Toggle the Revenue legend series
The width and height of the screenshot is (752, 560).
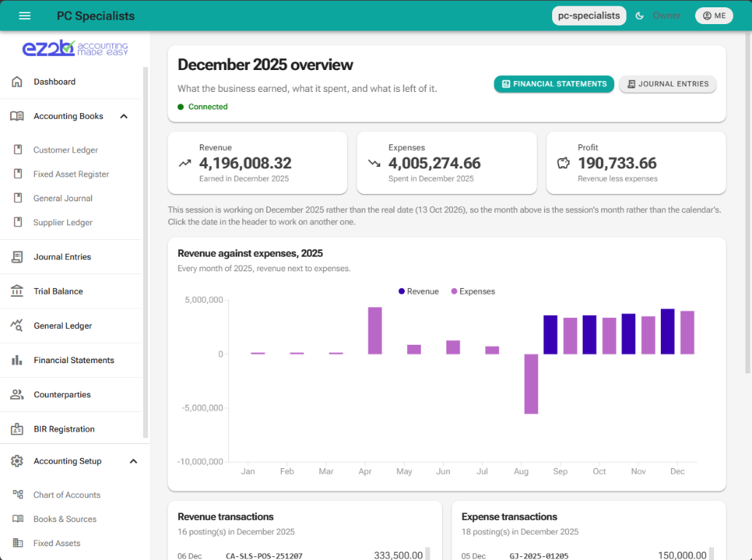(418, 292)
